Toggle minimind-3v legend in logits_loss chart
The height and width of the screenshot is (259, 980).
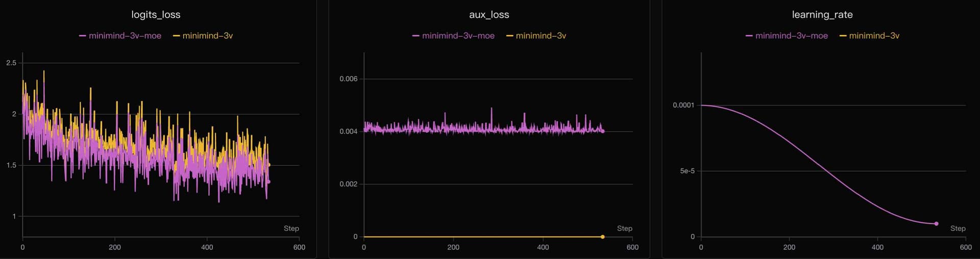click(x=203, y=36)
